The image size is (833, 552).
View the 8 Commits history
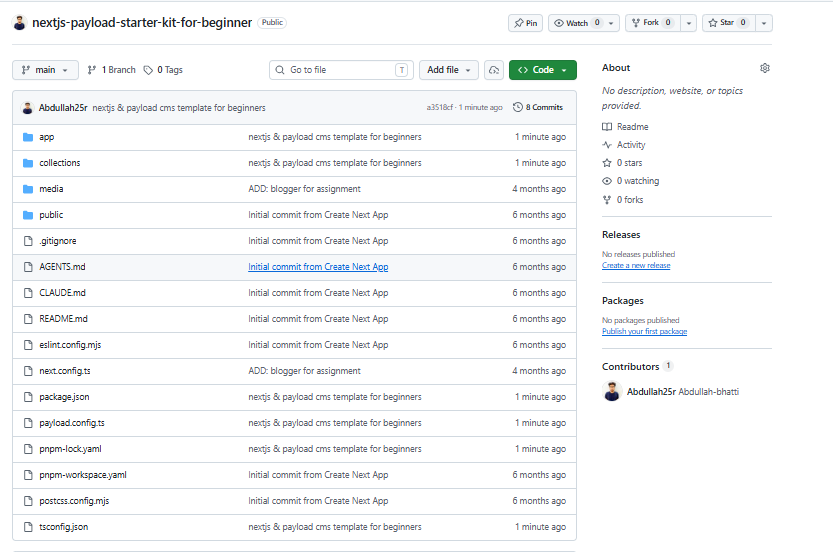pyautogui.click(x=538, y=107)
